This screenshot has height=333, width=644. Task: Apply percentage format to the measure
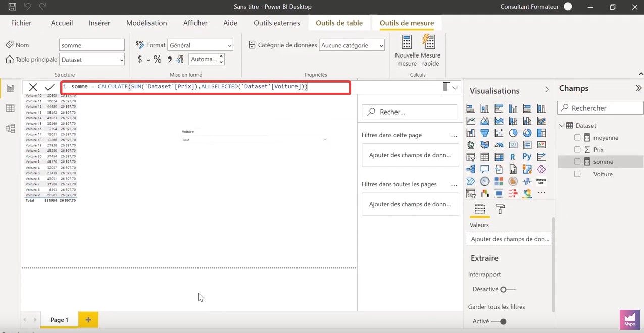coord(158,60)
